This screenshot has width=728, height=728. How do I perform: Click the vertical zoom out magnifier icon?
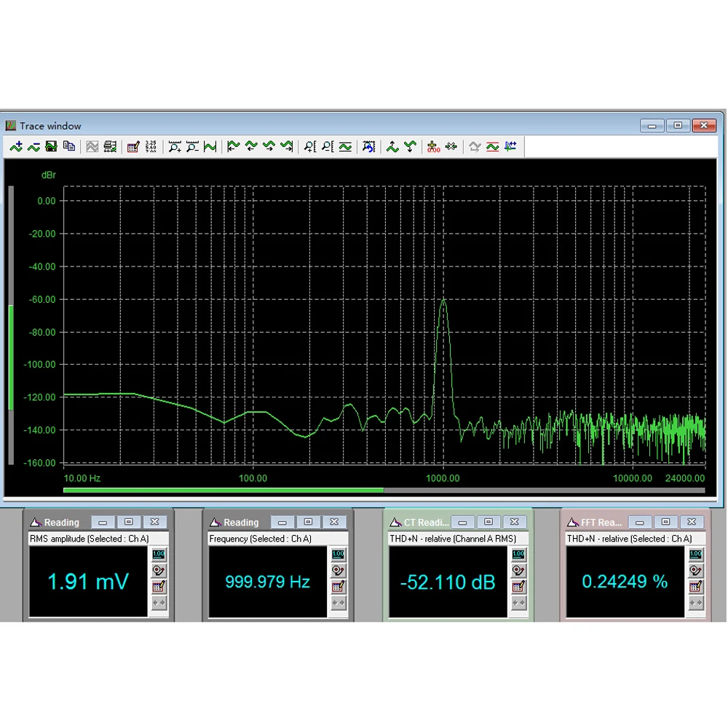pos(328,147)
